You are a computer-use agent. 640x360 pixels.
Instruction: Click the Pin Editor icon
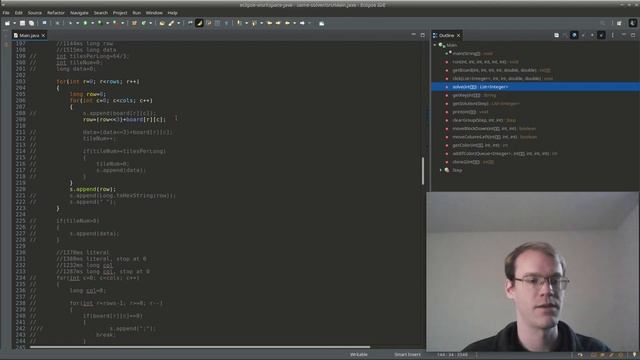(x=322, y=23)
